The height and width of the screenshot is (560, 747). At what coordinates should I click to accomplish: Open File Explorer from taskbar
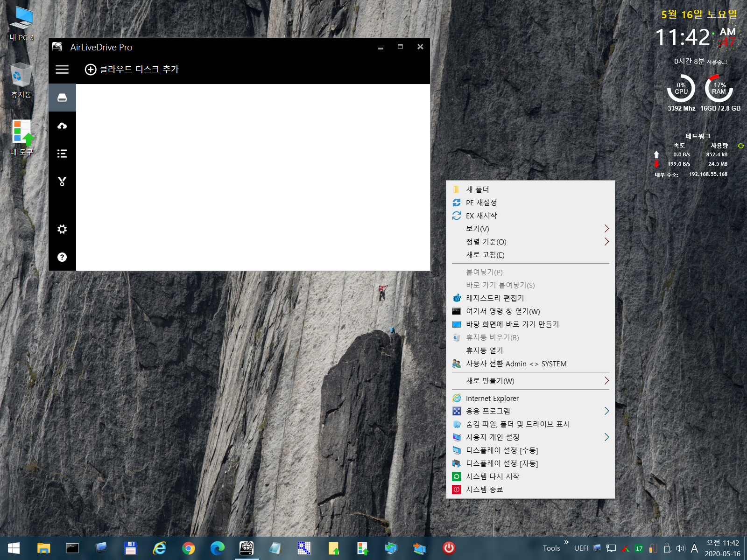pyautogui.click(x=43, y=548)
